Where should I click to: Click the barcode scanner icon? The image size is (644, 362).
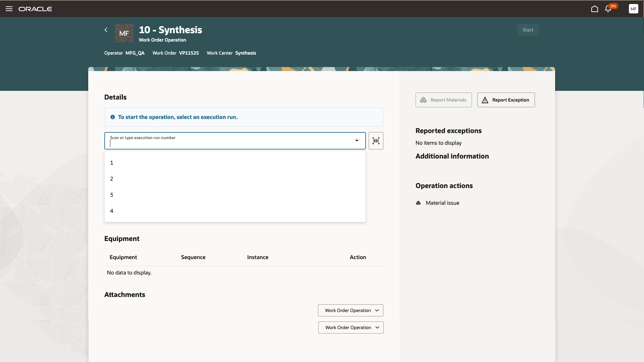pyautogui.click(x=376, y=141)
